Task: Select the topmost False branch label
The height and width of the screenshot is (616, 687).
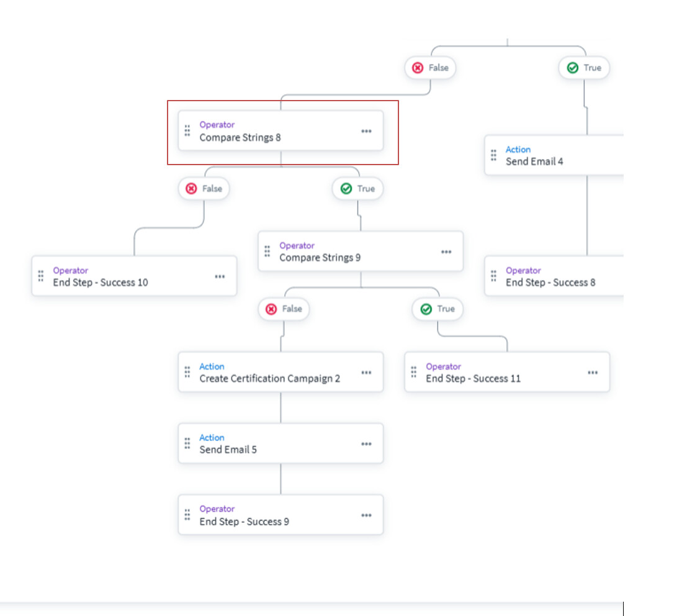Action: (x=430, y=68)
